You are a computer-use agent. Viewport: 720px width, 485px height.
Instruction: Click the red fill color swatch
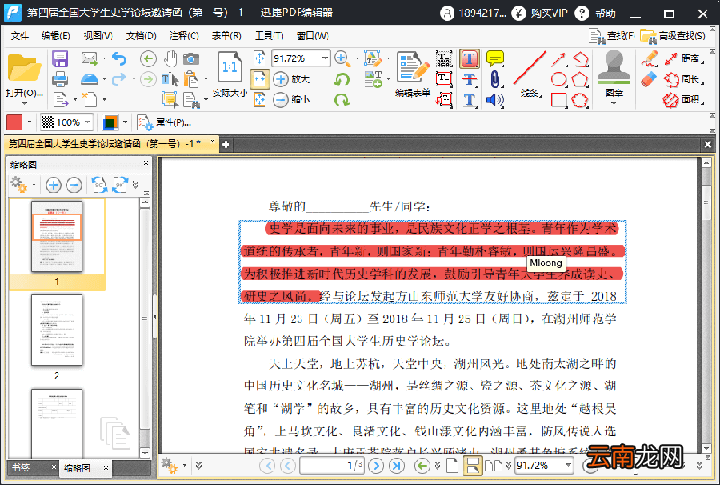(x=14, y=122)
